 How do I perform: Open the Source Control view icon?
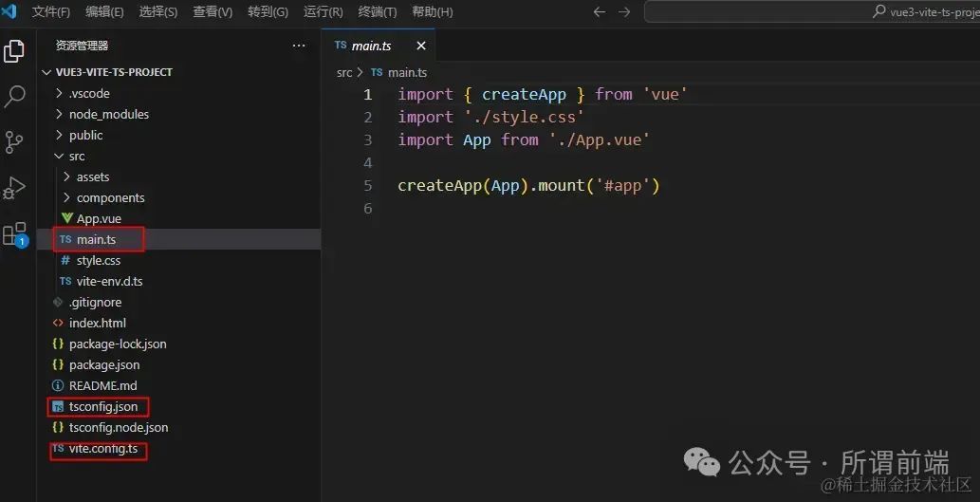pos(15,142)
